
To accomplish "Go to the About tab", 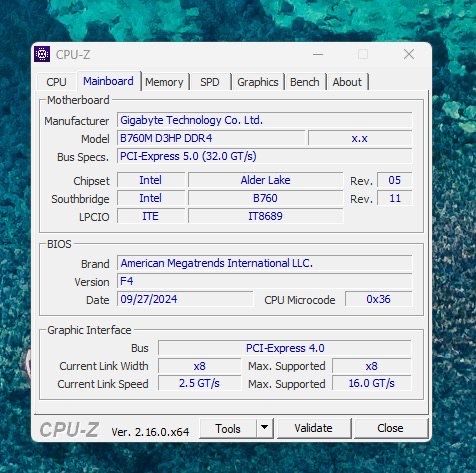I will pos(347,82).
